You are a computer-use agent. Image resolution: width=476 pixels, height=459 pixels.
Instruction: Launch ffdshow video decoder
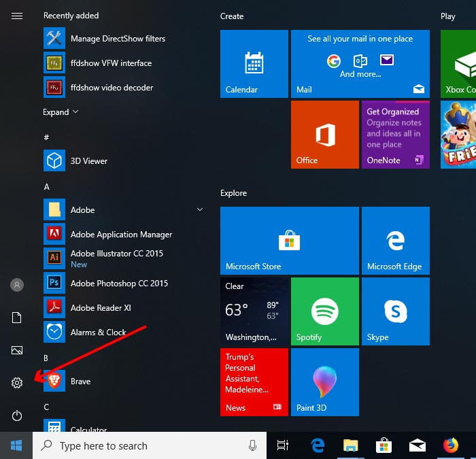coord(124,88)
